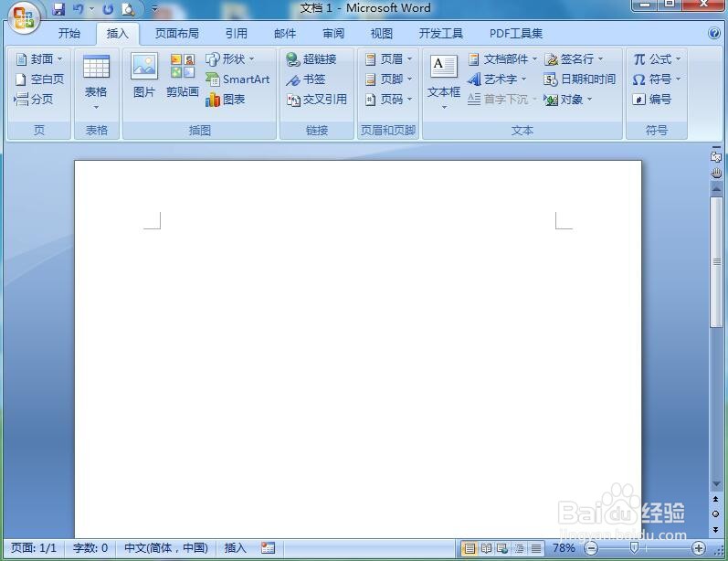The image size is (728, 561).
Task: Switch to web layout view
Action: [x=502, y=549]
